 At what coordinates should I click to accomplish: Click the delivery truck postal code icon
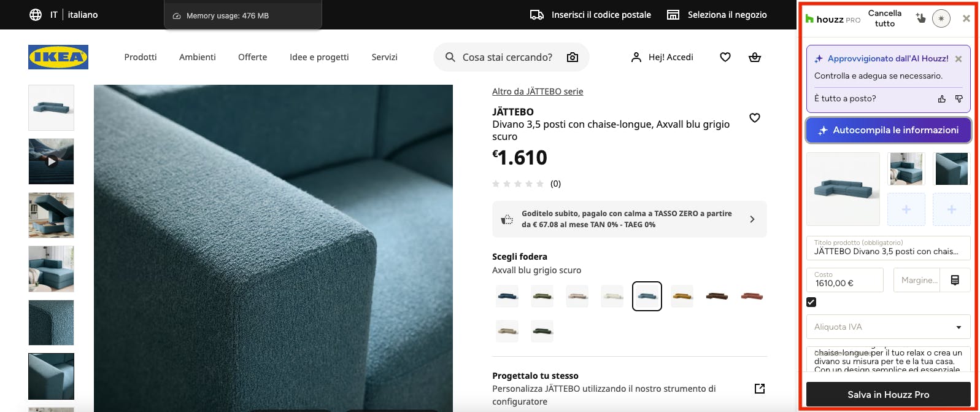point(537,15)
